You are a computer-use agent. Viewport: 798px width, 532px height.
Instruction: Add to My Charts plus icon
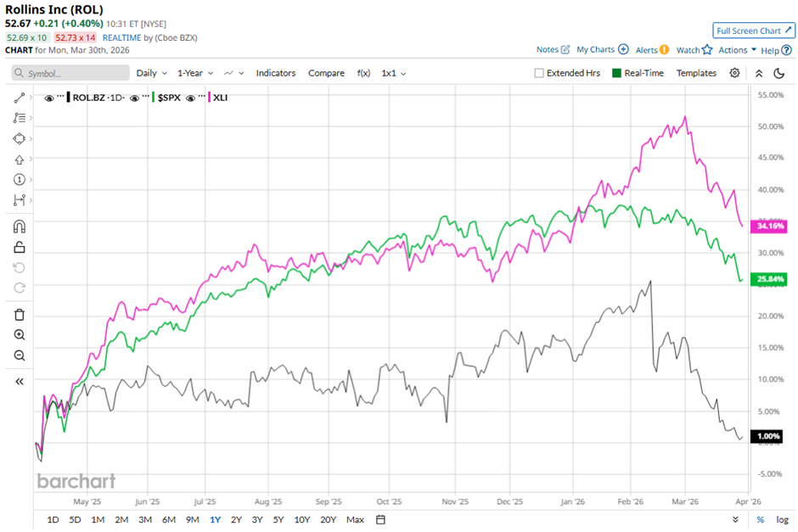[x=623, y=49]
